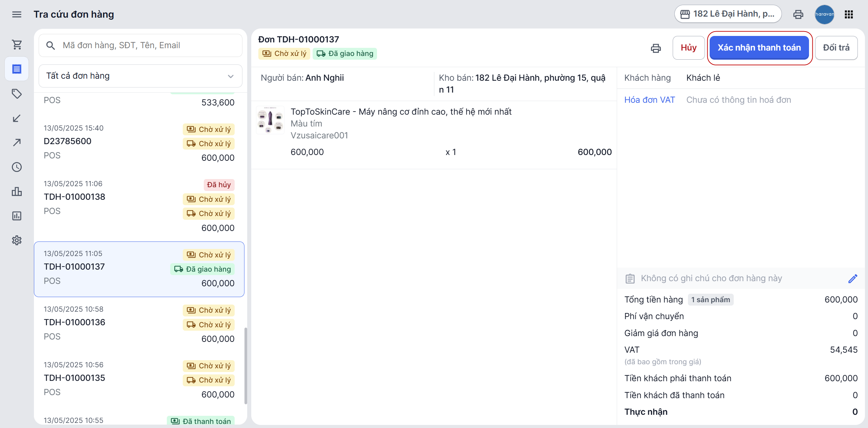Click the printer icon in order header
Viewport: 868px width, 428px height.
[x=656, y=48]
